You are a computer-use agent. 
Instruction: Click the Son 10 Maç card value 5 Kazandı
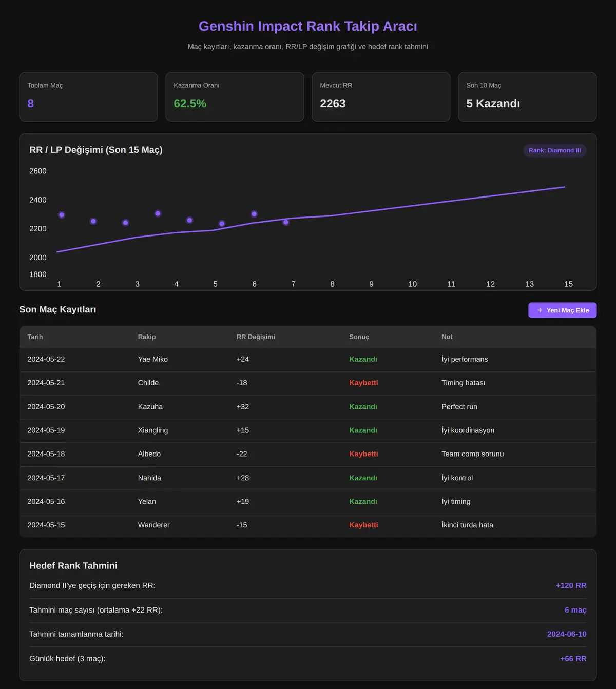[493, 103]
